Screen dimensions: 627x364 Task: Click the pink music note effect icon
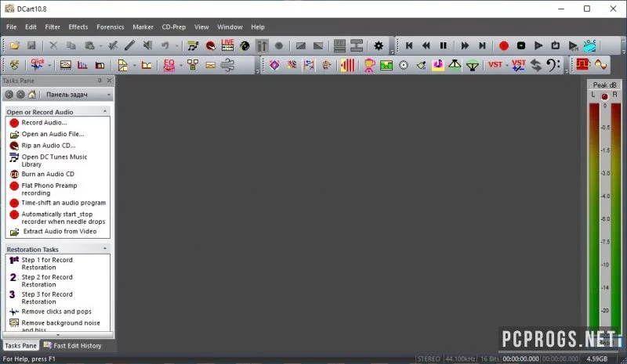pyautogui.click(x=438, y=65)
